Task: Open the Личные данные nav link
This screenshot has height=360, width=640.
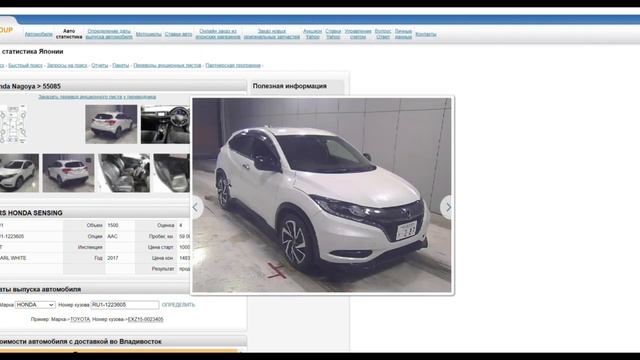Action: click(403, 34)
